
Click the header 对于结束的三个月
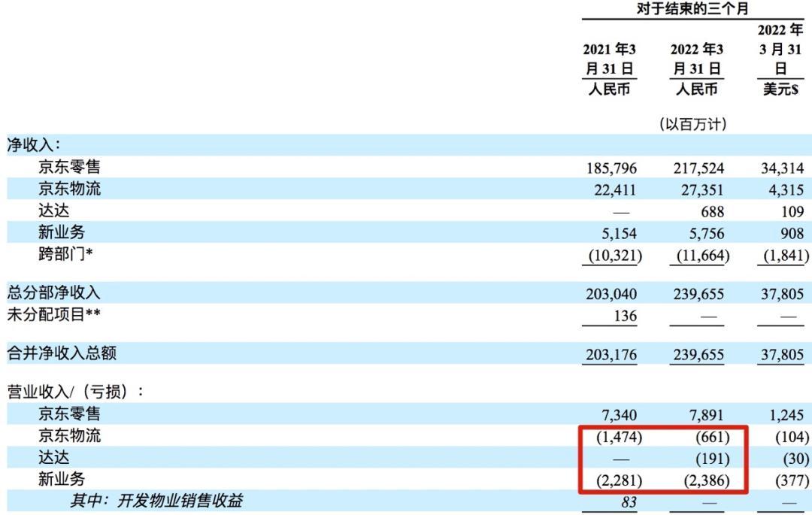pos(692,9)
